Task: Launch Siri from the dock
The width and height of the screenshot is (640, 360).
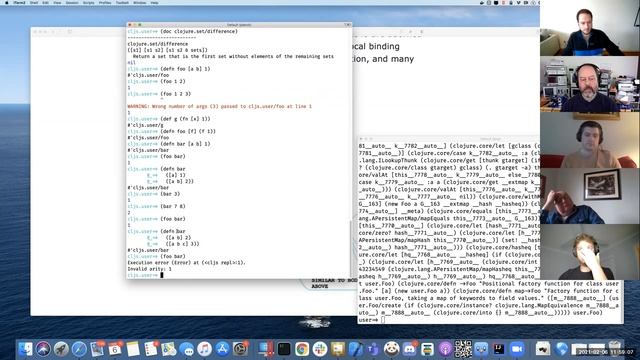Action: pyautogui.click(x=43, y=349)
